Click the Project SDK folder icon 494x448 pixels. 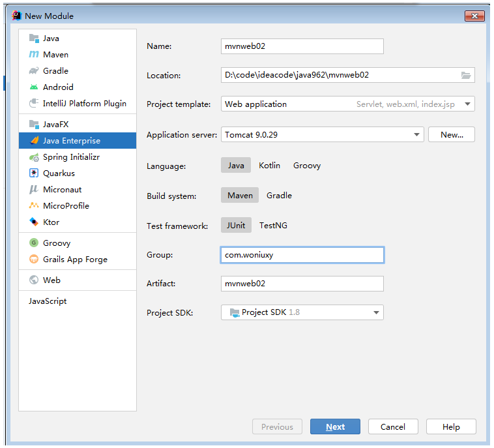235,312
